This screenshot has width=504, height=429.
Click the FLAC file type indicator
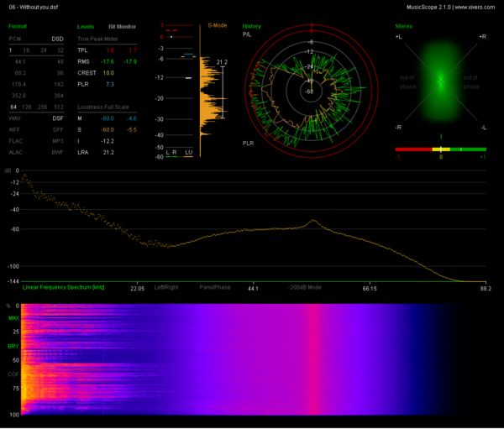click(x=16, y=141)
